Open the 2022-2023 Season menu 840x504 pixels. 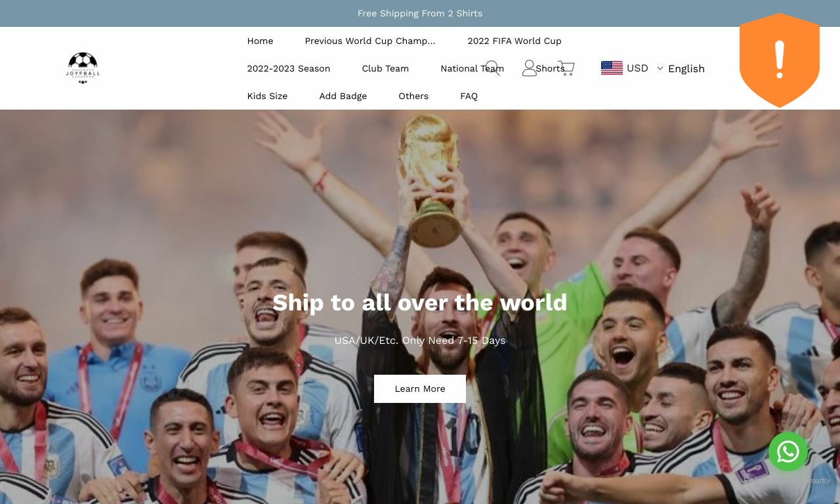click(289, 68)
